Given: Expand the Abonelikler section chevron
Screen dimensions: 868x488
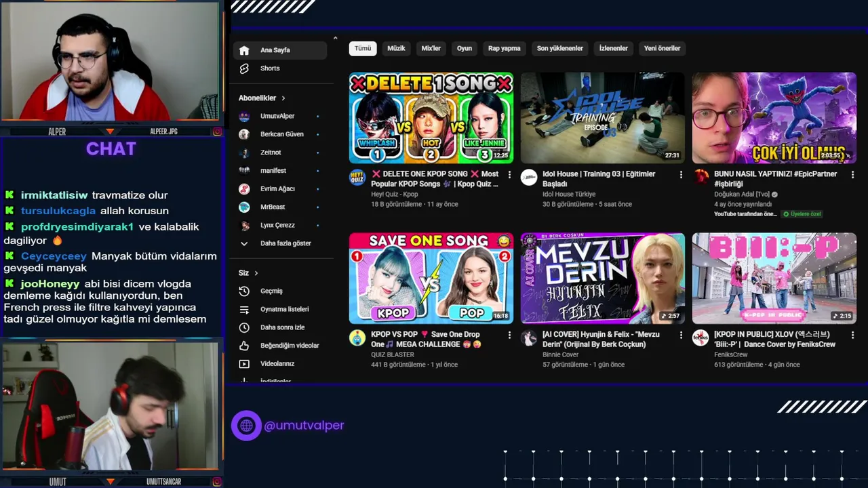Looking at the screenshot, I should pyautogui.click(x=283, y=98).
